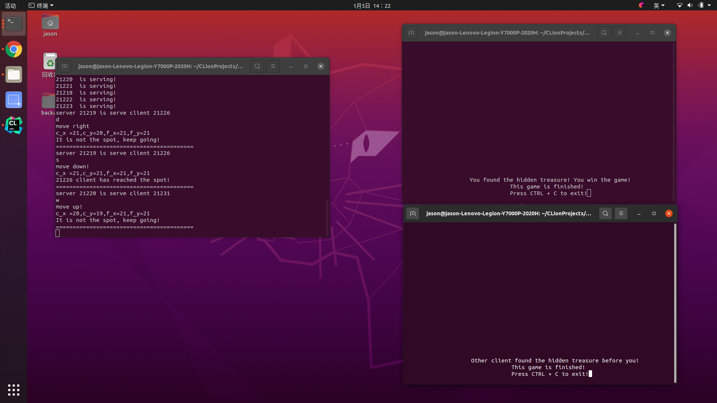717x403 pixels.
Task: Click 'server 21220 is serve client 21231' line
Action: tap(113, 193)
